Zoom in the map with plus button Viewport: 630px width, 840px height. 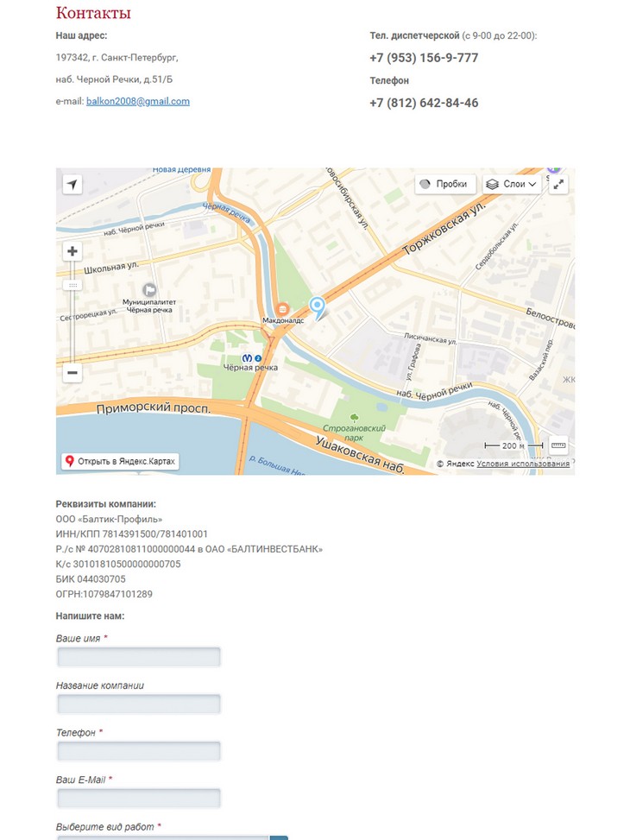(72, 251)
